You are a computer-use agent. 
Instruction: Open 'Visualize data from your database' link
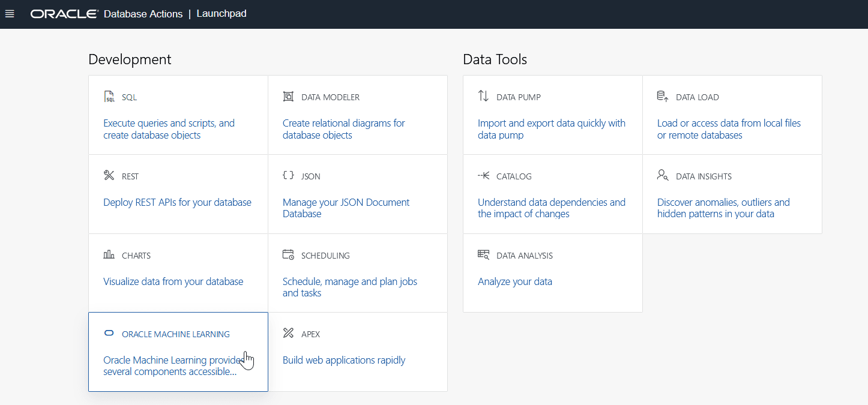click(x=173, y=281)
